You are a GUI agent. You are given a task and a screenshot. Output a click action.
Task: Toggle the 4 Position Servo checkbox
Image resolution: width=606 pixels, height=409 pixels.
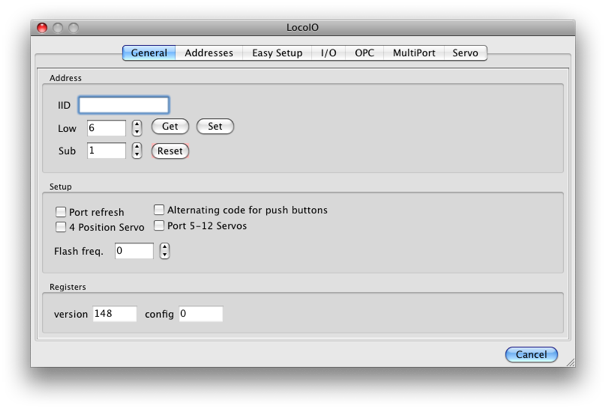coord(61,227)
